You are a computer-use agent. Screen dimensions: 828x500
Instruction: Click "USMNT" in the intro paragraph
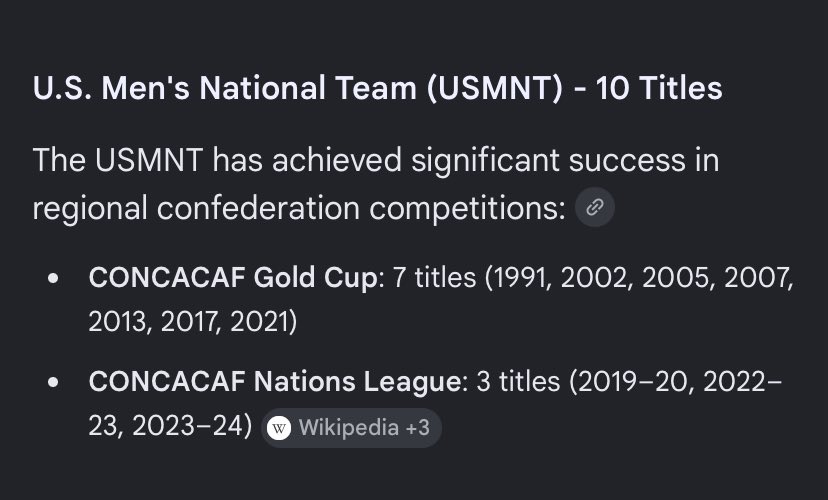pyautogui.click(x=149, y=160)
